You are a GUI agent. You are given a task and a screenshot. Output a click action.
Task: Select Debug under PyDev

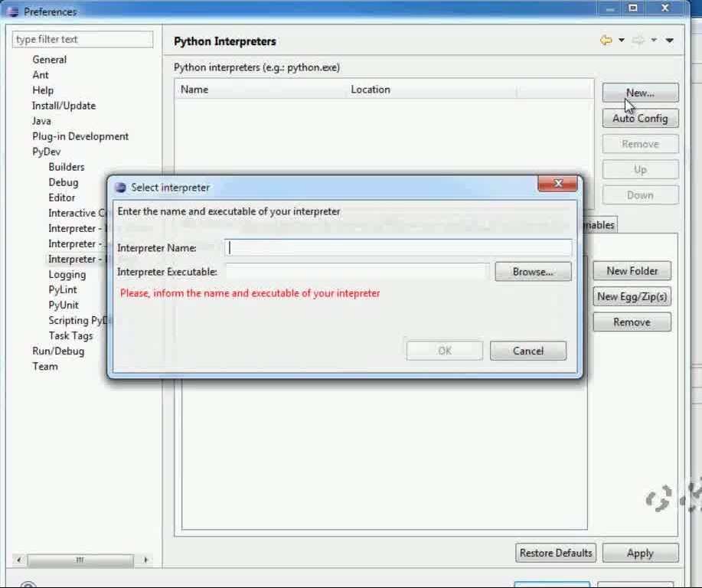point(63,182)
